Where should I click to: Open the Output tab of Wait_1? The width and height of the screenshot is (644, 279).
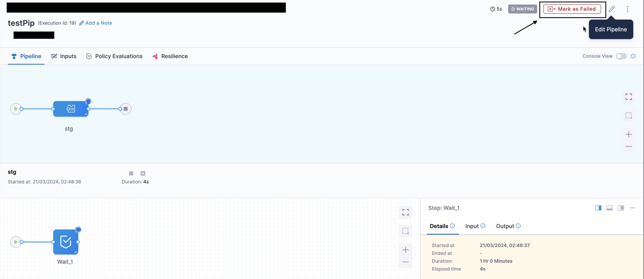[x=505, y=226]
